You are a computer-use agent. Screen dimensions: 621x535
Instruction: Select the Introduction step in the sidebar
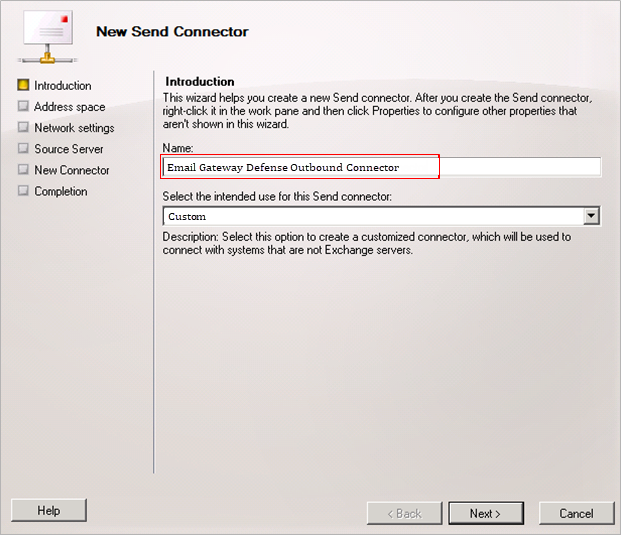[x=63, y=86]
